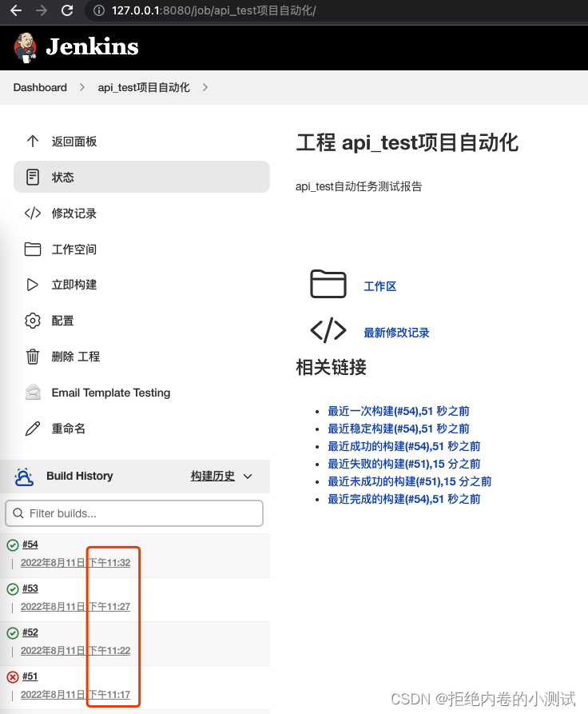Click the site info icon in address bar
This screenshot has width=588, height=714.
pos(99,10)
